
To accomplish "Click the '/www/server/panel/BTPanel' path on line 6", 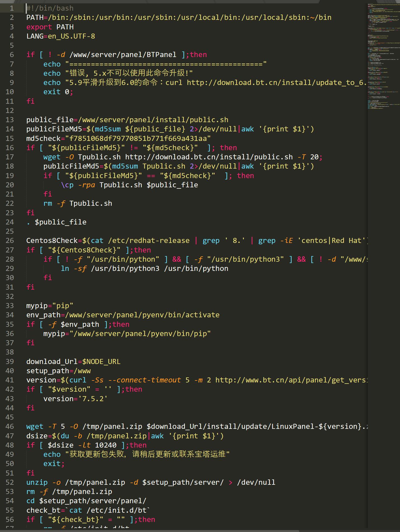I will 123,55.
